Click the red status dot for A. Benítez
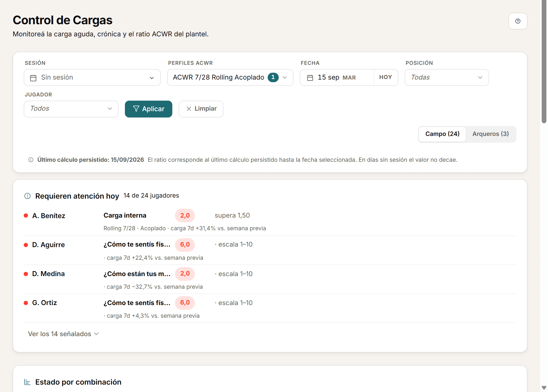The height and width of the screenshot is (392, 548). pos(26,215)
